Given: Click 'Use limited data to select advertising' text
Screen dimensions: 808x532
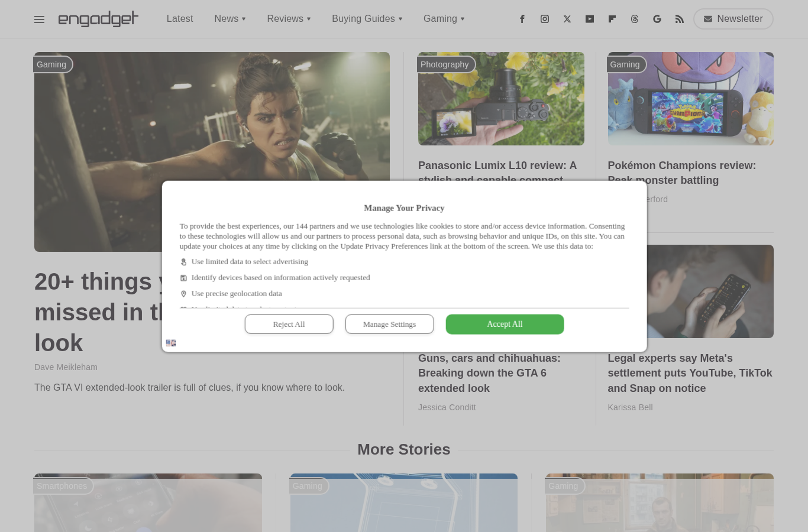Looking at the screenshot, I should [250, 262].
